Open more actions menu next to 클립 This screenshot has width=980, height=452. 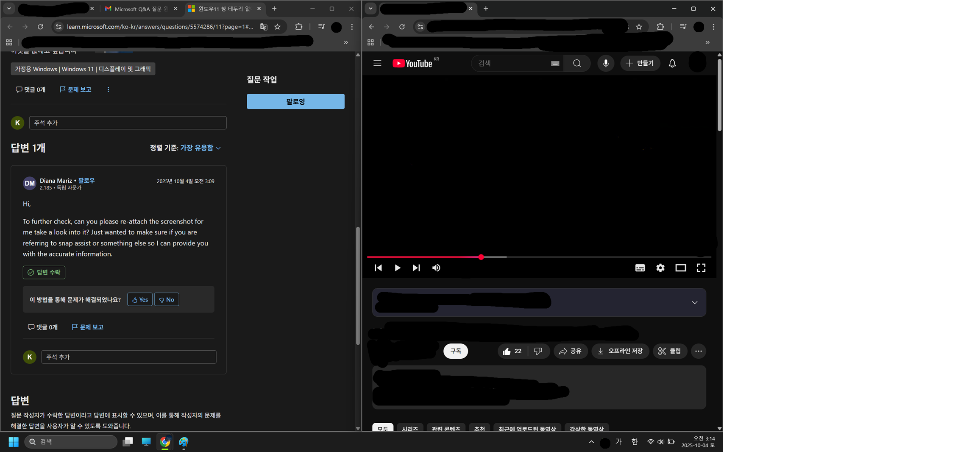tap(699, 351)
